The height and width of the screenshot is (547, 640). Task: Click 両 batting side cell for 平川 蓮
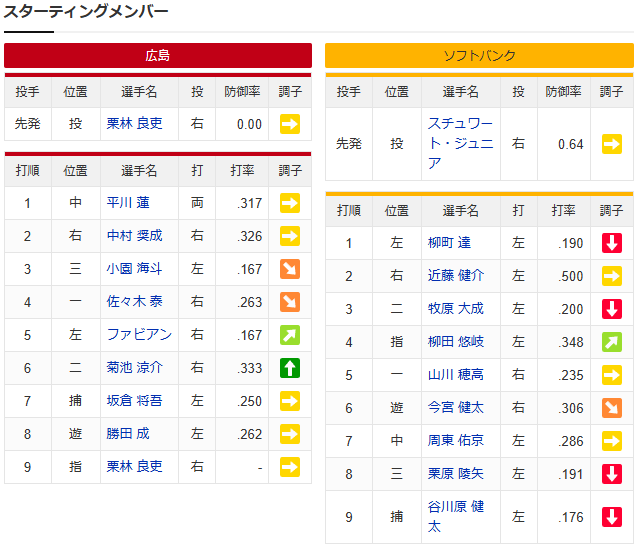(197, 202)
